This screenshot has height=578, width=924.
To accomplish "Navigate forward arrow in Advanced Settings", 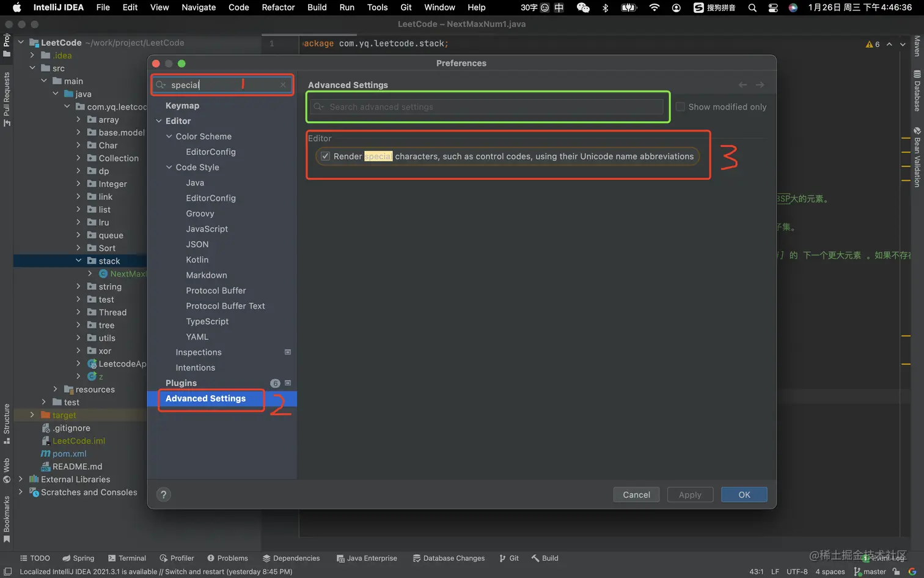I will [x=760, y=85].
